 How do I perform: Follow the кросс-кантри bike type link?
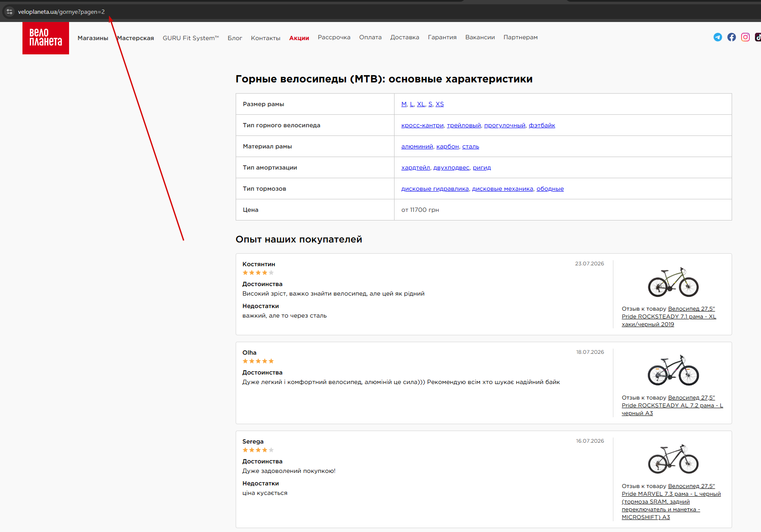(422, 125)
